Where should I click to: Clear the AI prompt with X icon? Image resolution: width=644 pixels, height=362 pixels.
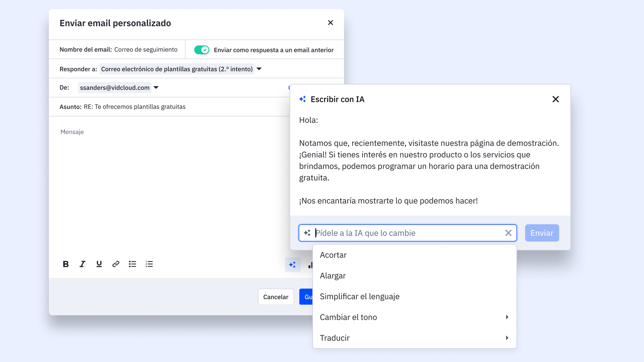[x=508, y=233]
